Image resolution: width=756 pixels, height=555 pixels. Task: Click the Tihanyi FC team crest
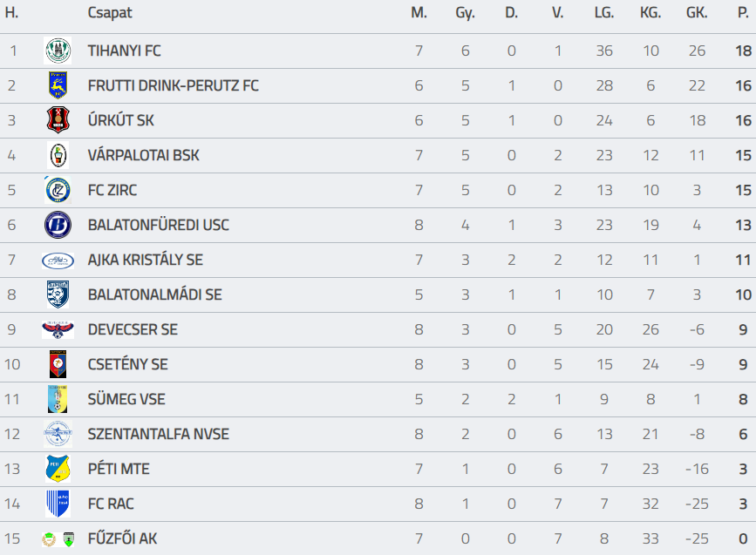click(58, 51)
